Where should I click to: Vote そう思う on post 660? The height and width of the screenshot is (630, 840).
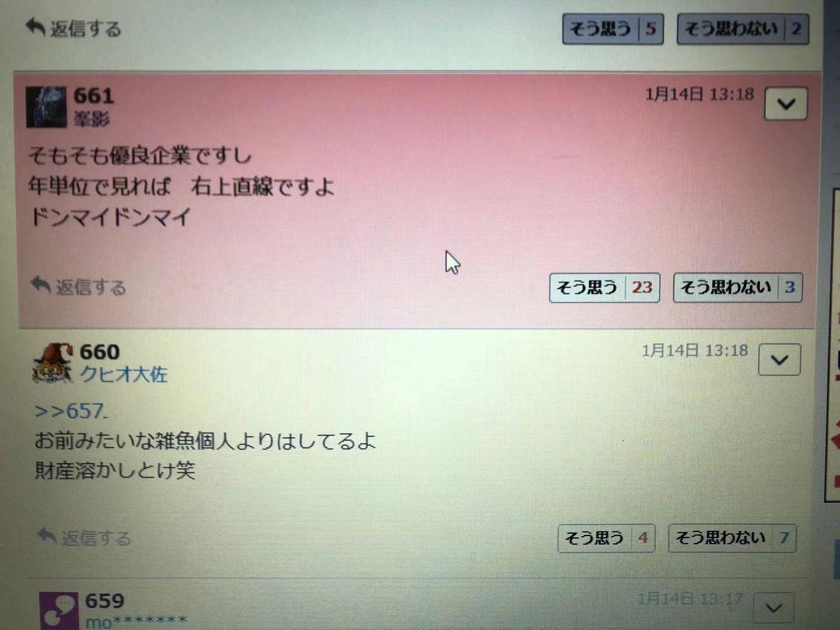point(606,538)
